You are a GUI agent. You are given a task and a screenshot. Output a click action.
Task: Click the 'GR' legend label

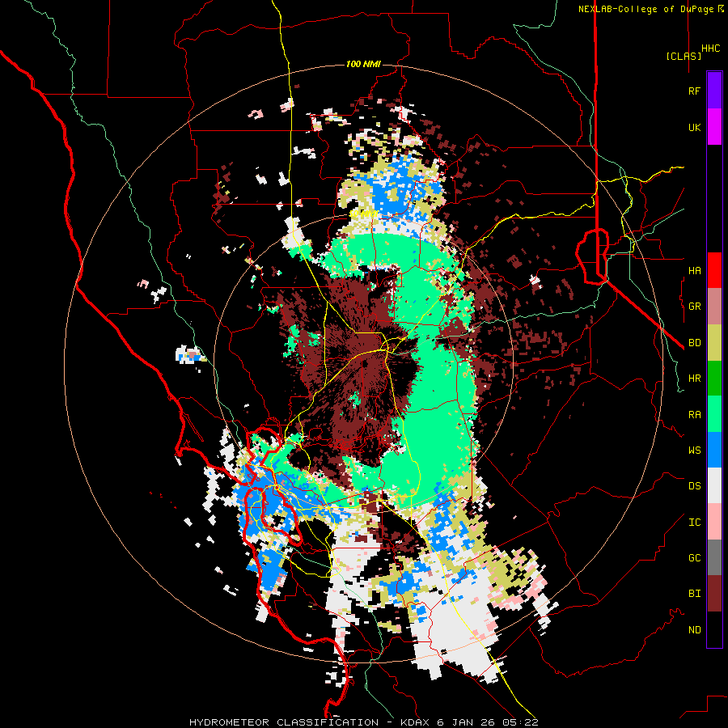click(694, 307)
